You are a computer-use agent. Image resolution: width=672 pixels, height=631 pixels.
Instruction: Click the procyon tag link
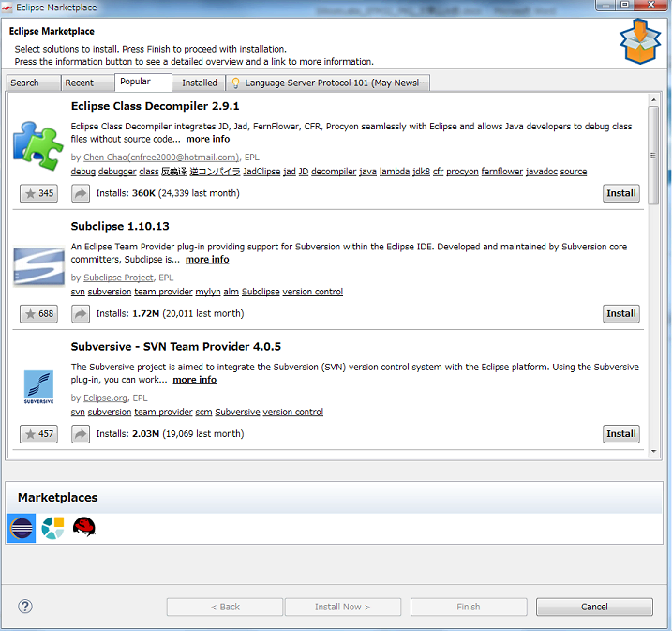pos(462,172)
